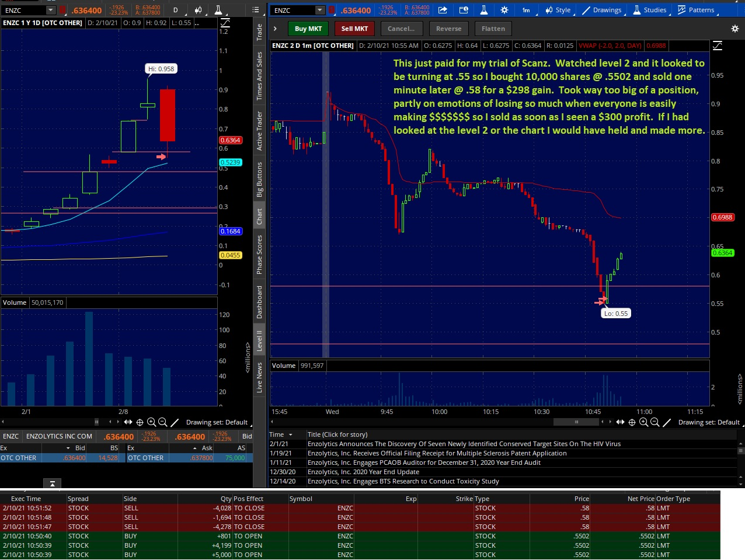Open the 2020 Year End Update story

(363, 472)
